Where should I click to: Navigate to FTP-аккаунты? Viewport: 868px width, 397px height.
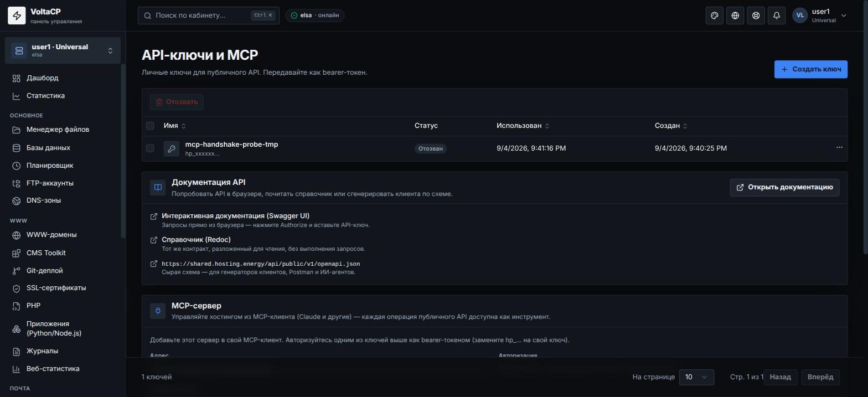(63, 183)
